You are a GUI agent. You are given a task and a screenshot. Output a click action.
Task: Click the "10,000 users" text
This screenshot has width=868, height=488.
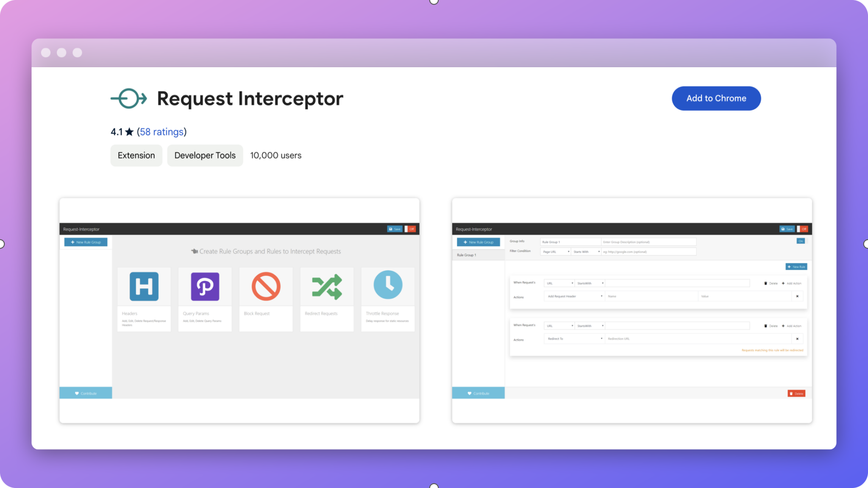(275, 155)
